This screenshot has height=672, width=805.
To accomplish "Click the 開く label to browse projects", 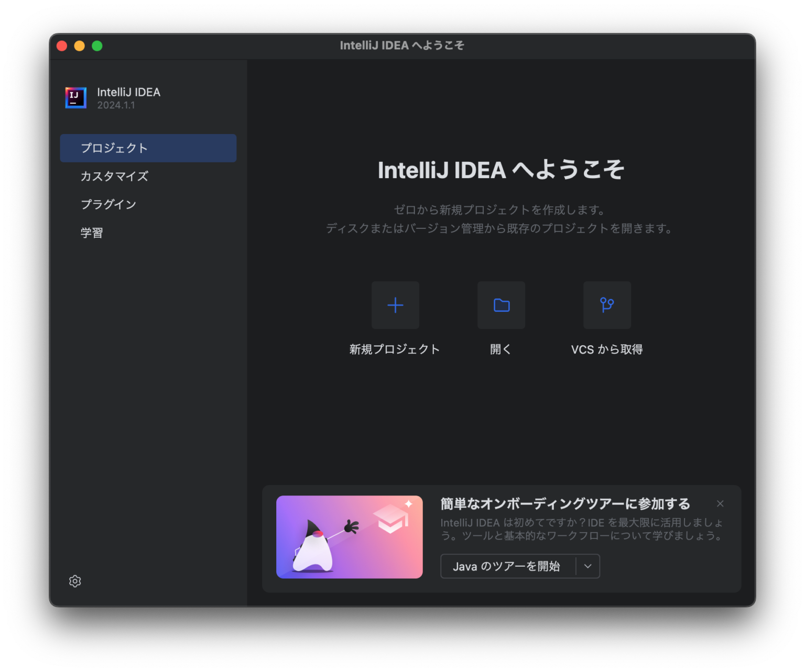I will click(501, 349).
